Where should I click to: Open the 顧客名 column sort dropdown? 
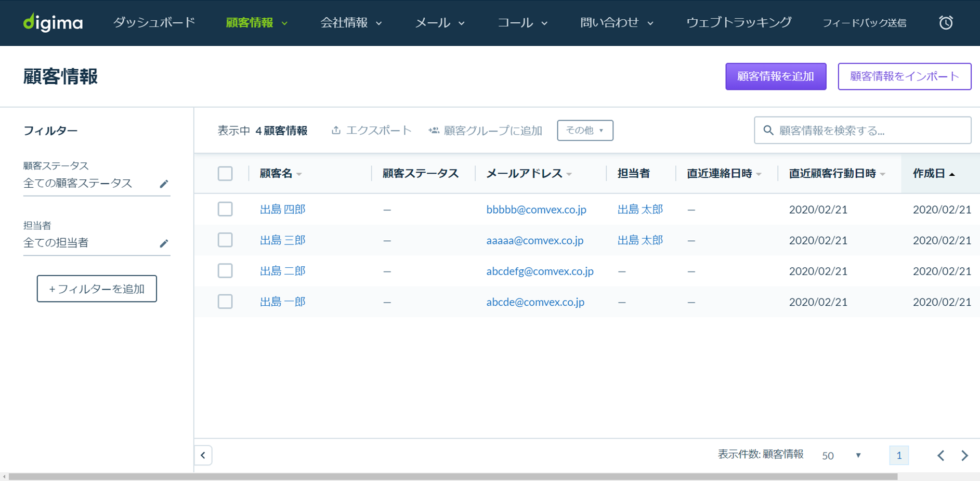[299, 174]
